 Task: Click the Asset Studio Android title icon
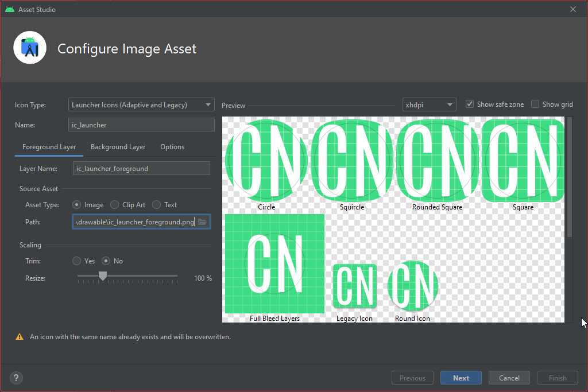pyautogui.click(x=10, y=9)
